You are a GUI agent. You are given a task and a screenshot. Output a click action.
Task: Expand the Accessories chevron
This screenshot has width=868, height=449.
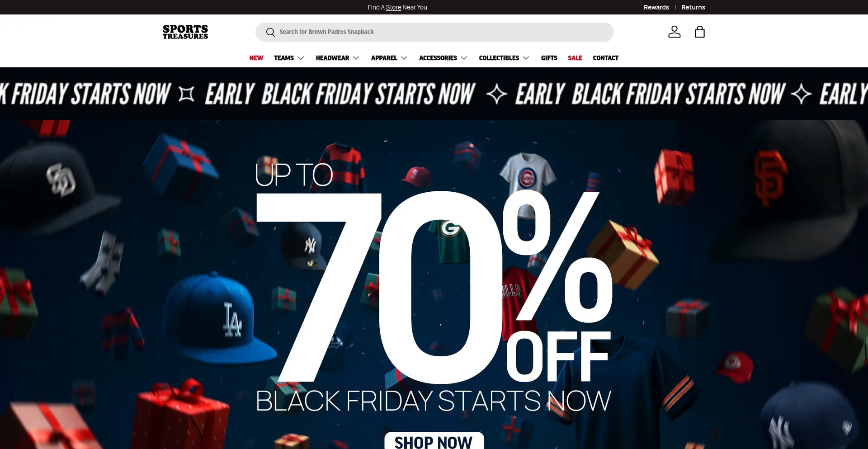[x=464, y=58]
